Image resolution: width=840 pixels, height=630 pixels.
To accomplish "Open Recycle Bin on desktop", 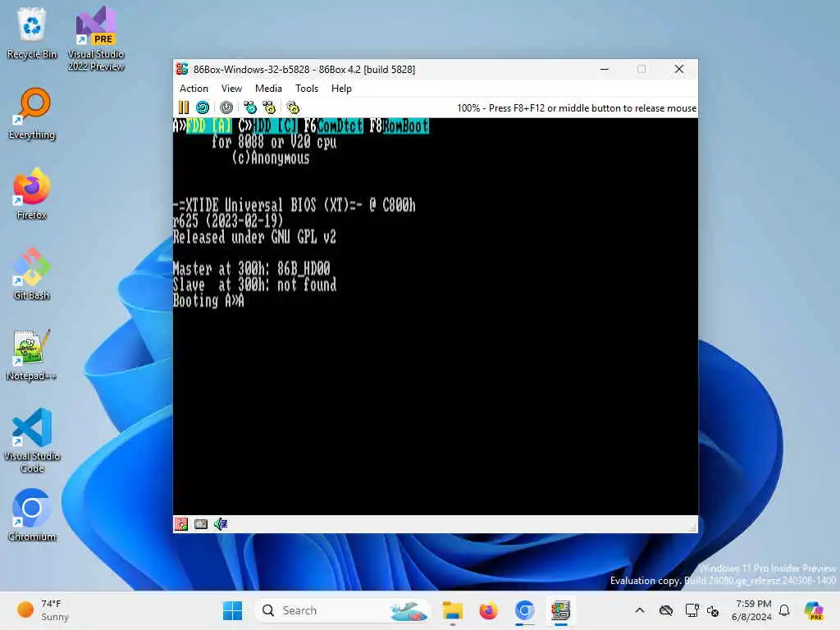I will coord(32,33).
